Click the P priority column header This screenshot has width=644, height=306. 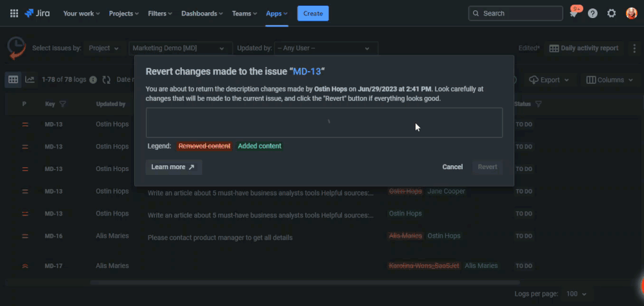[25, 104]
